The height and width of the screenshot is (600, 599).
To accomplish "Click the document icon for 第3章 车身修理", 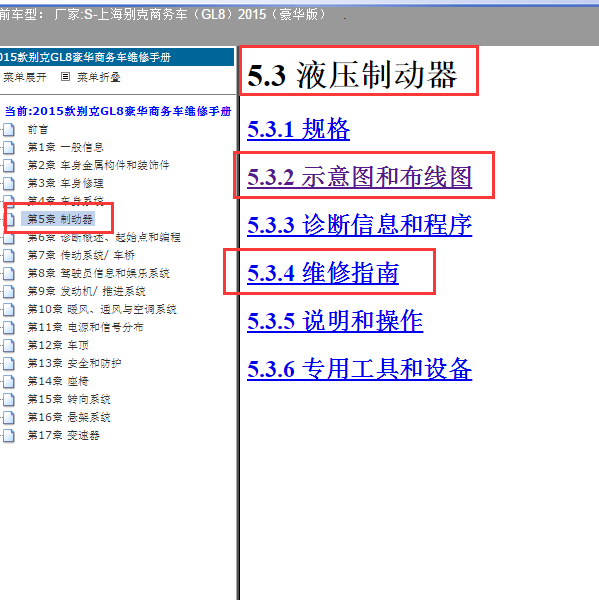I will click(9, 183).
